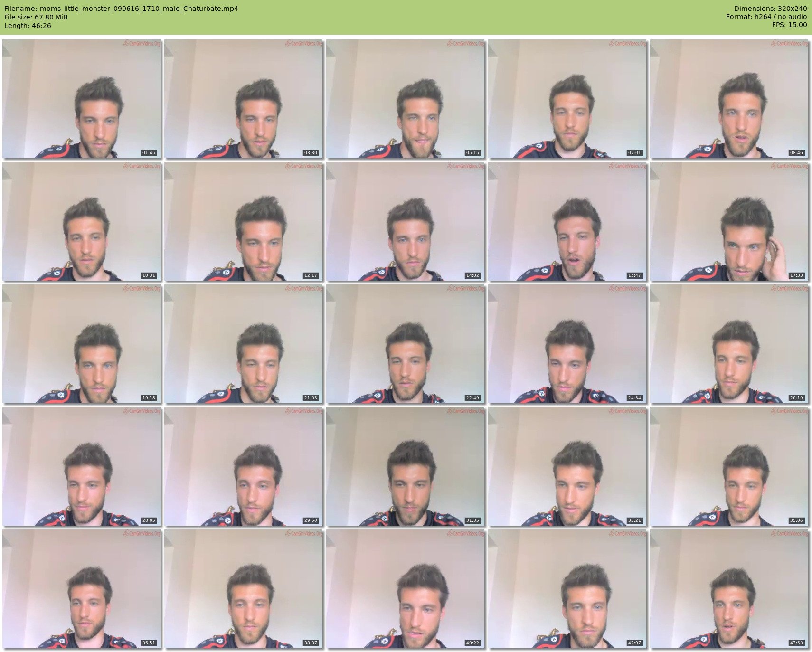Select the "File size: 67.80 MiB" text
The height and width of the screenshot is (652, 812).
(x=36, y=17)
